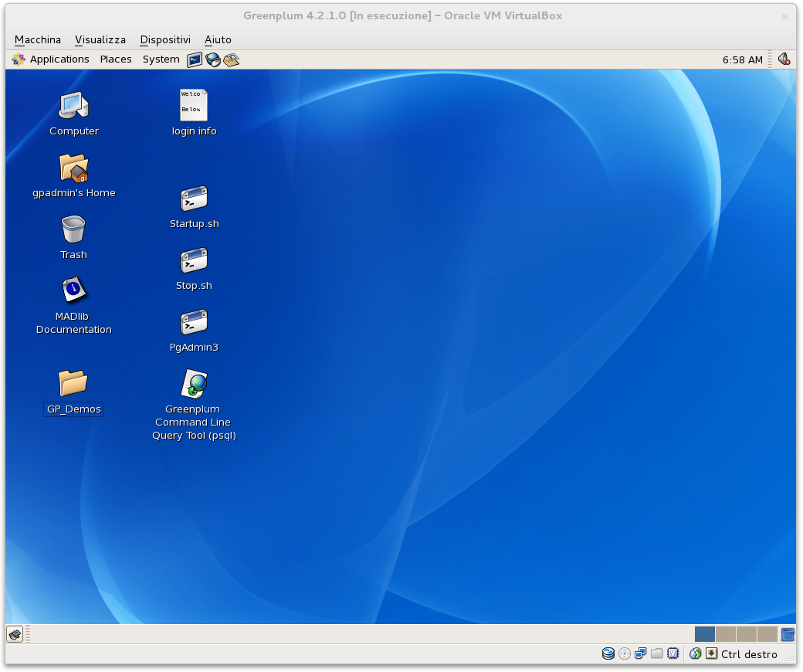Image resolution: width=803 pixels, height=672 pixels.
Task: Click the volume mute icon in panel
Action: (784, 59)
